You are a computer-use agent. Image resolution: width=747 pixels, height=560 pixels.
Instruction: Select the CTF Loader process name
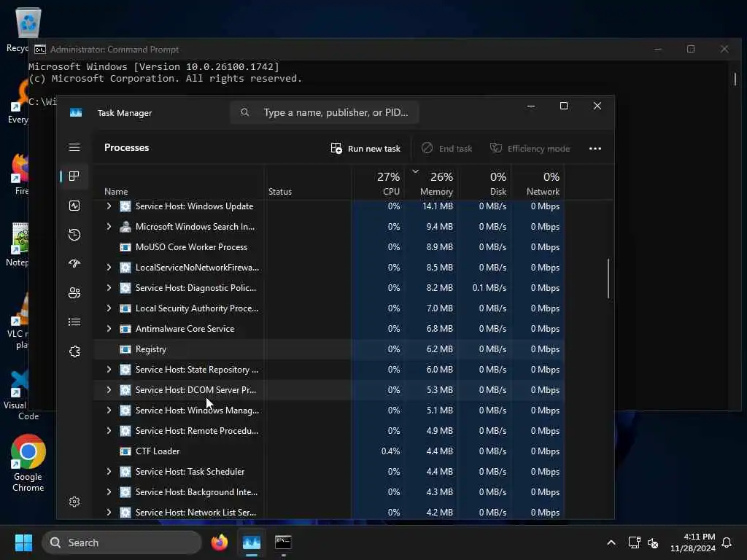pos(158,451)
